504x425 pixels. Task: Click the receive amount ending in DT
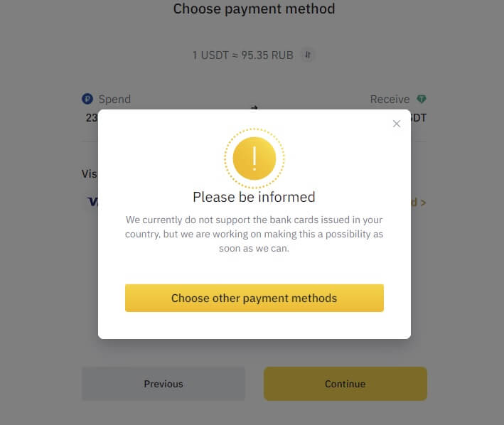pyautogui.click(x=419, y=117)
